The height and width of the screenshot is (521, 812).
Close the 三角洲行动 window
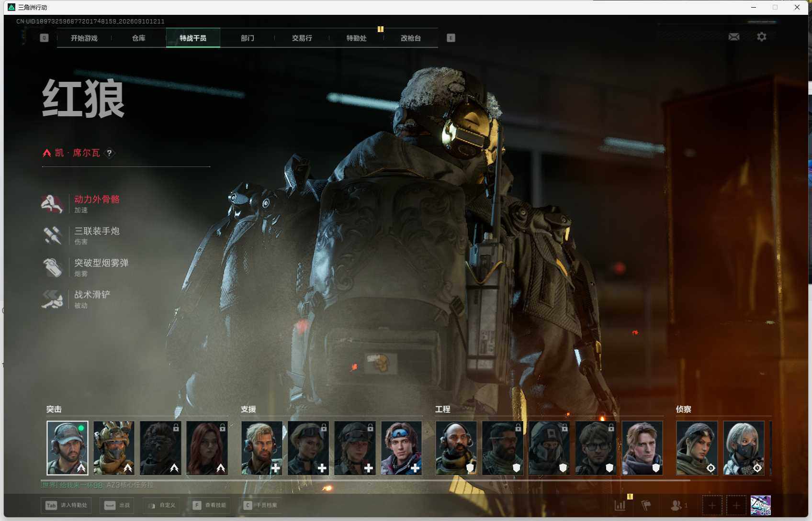coord(797,7)
